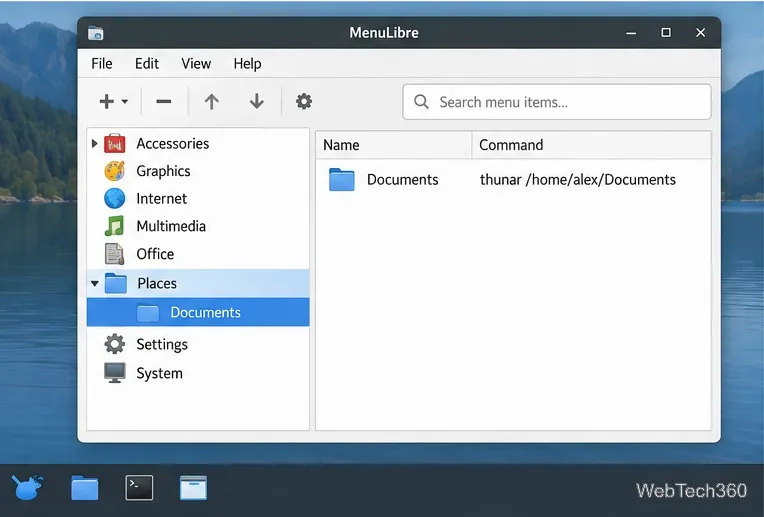
Task: Click the Documents folder icon in the tree
Action: [148, 313]
